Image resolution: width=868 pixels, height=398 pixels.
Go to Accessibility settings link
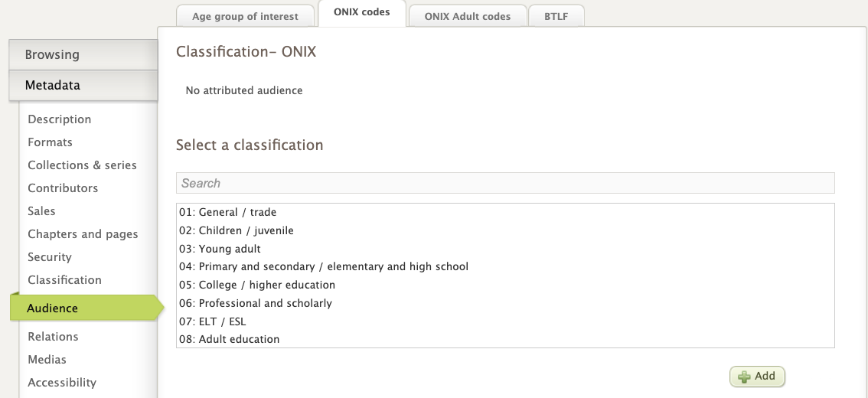click(x=62, y=383)
